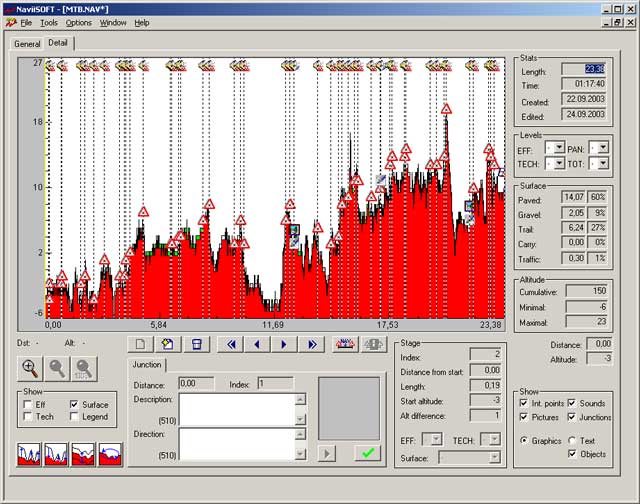Open the Options menu

79,23
